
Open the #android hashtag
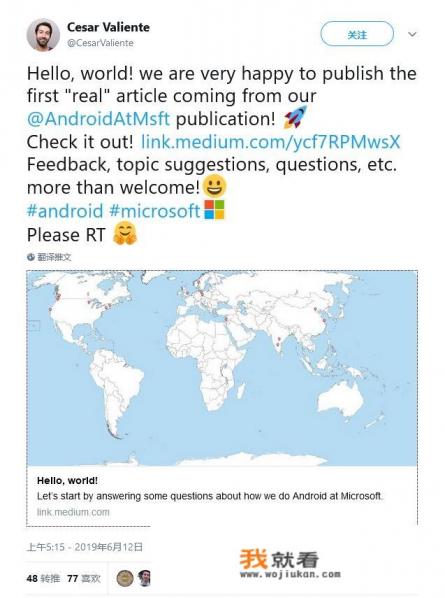(x=65, y=211)
